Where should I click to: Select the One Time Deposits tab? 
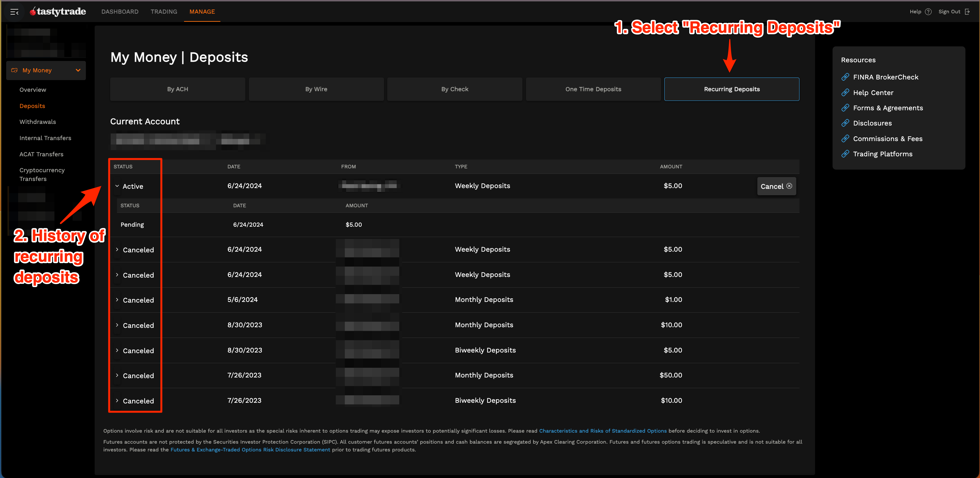[x=593, y=89]
